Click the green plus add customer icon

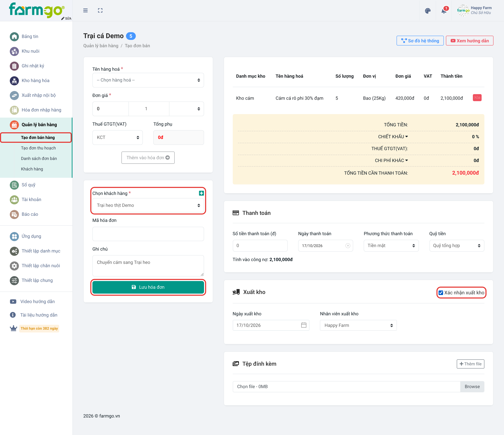[201, 193]
